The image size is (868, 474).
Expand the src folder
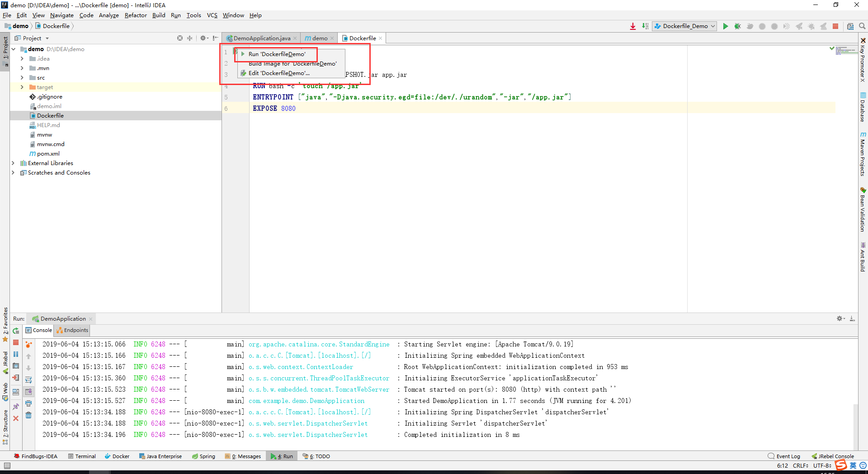pyautogui.click(x=22, y=78)
